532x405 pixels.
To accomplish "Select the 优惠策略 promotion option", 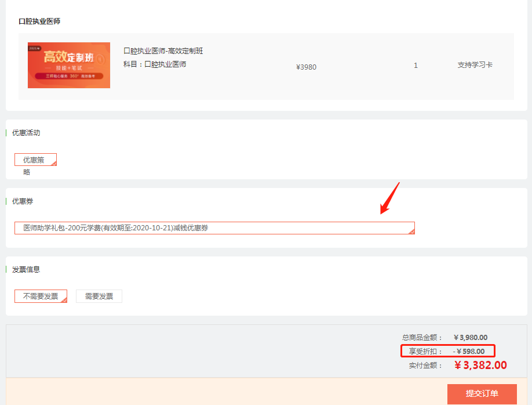I will pos(35,160).
